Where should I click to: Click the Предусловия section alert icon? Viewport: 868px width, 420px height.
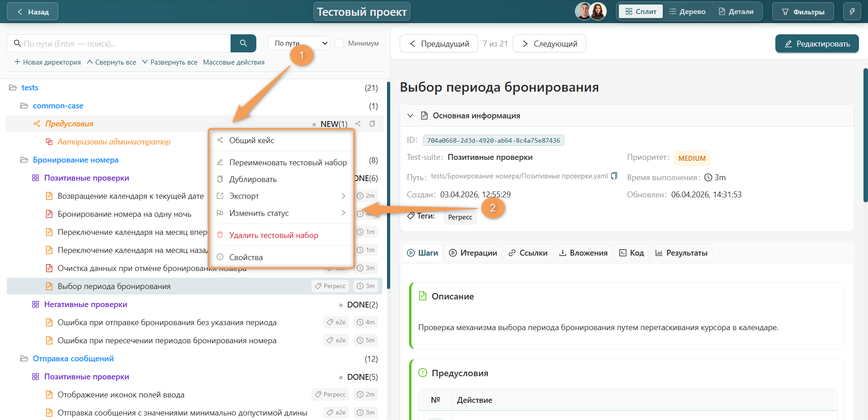(x=423, y=373)
